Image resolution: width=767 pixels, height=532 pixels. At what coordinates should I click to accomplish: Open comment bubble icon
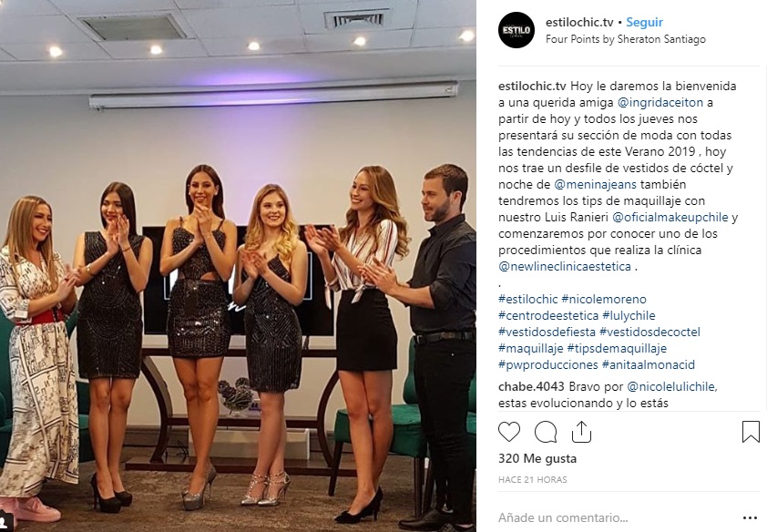pos(546,432)
